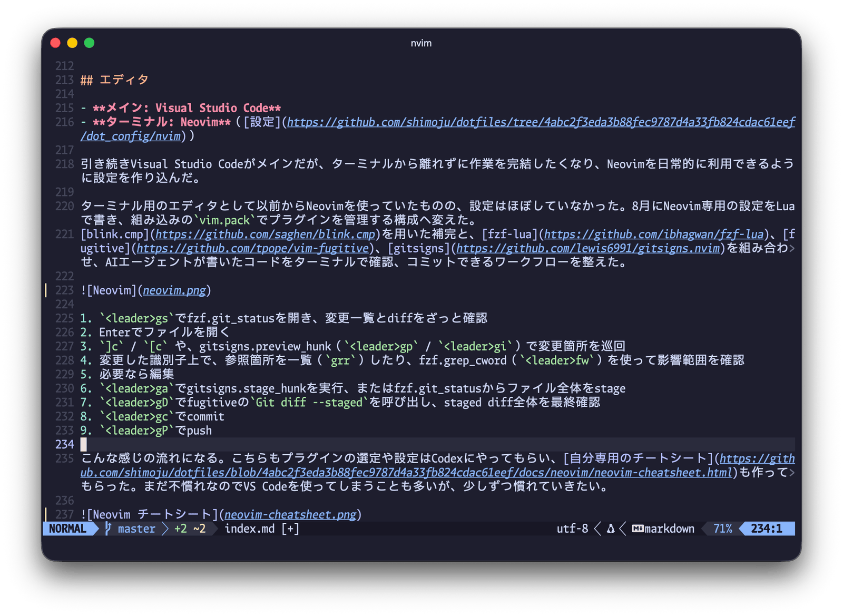The width and height of the screenshot is (843, 616).
Task: Open the ibhagwan/fzf-lua GitHub link
Action: point(654,234)
